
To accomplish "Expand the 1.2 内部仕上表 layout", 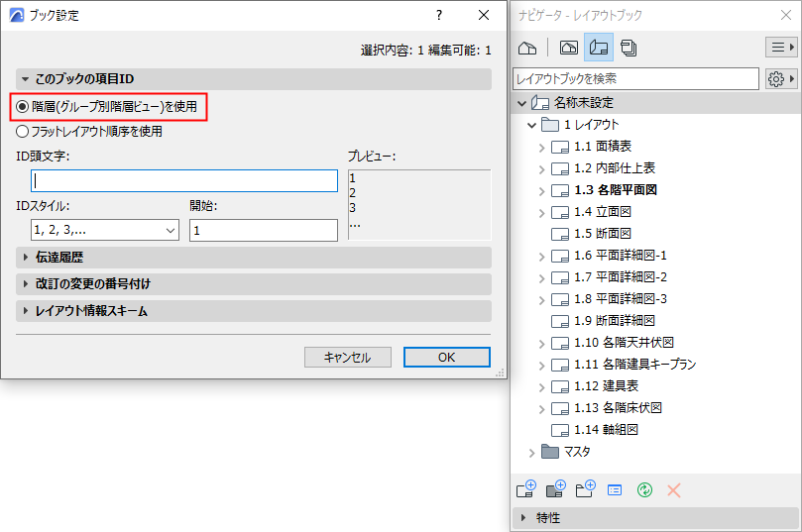I will [541, 168].
